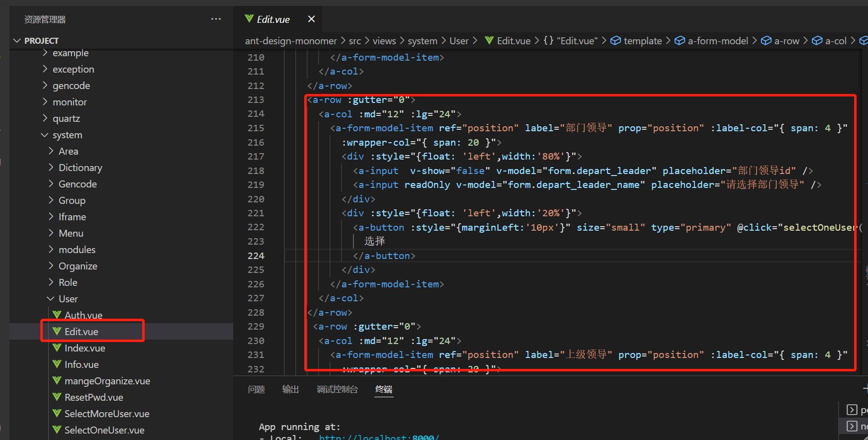Viewport: 868px width, 440px height.
Task: Click the template breadcrumb symbol icon
Action: [x=615, y=41]
